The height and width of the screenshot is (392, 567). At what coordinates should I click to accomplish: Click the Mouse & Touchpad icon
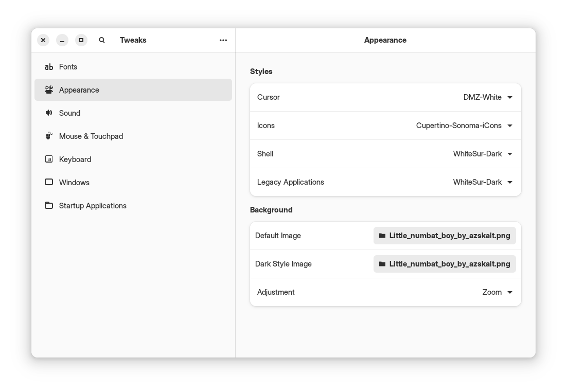click(49, 136)
